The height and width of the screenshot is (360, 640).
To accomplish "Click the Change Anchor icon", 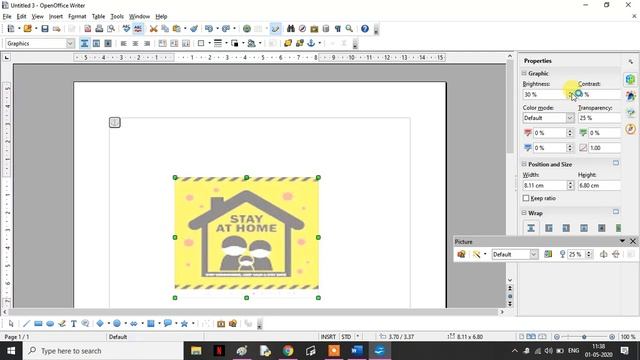I will pyautogui.click(x=311, y=43).
